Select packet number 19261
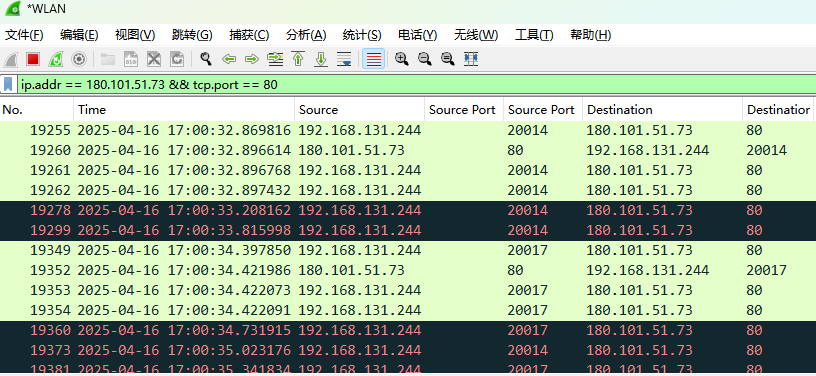The height and width of the screenshot is (376, 816). pyautogui.click(x=408, y=170)
